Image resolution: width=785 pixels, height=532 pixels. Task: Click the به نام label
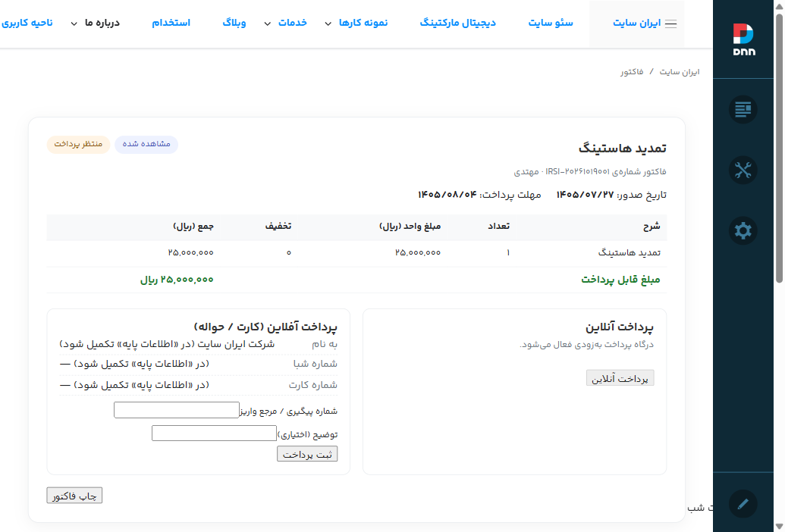coord(325,345)
